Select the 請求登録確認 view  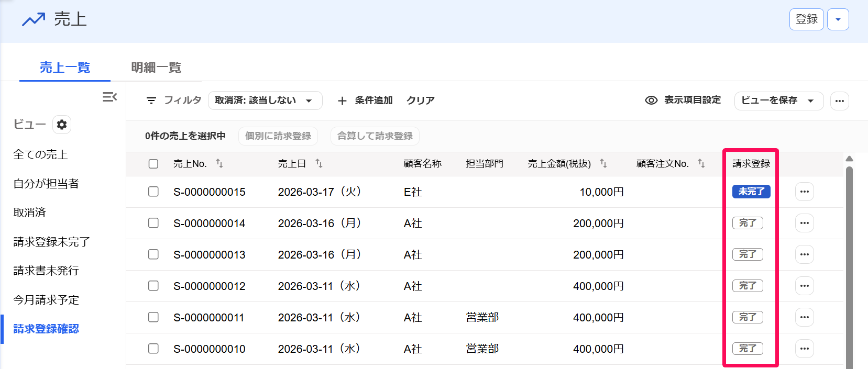pos(46,329)
